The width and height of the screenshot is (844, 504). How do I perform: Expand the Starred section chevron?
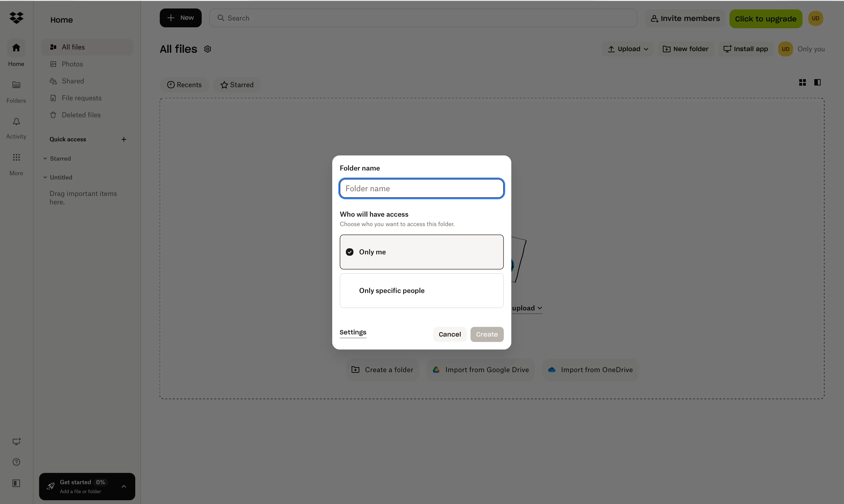point(45,159)
